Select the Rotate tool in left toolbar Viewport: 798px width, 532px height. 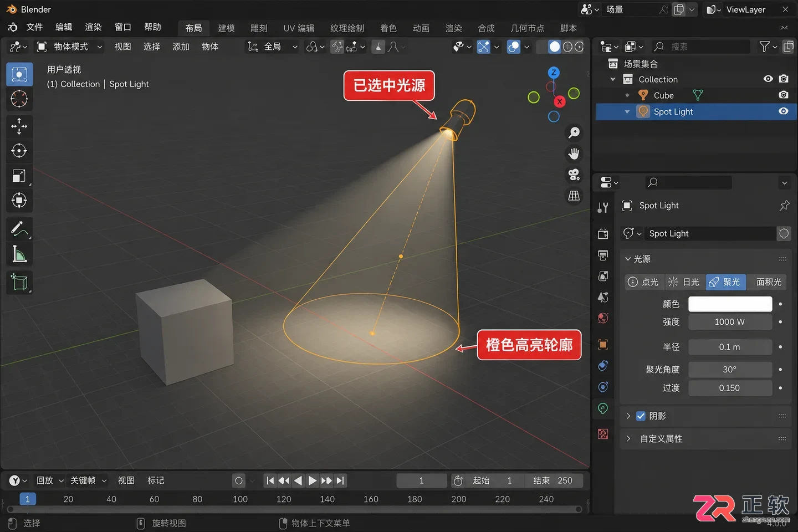click(19, 151)
